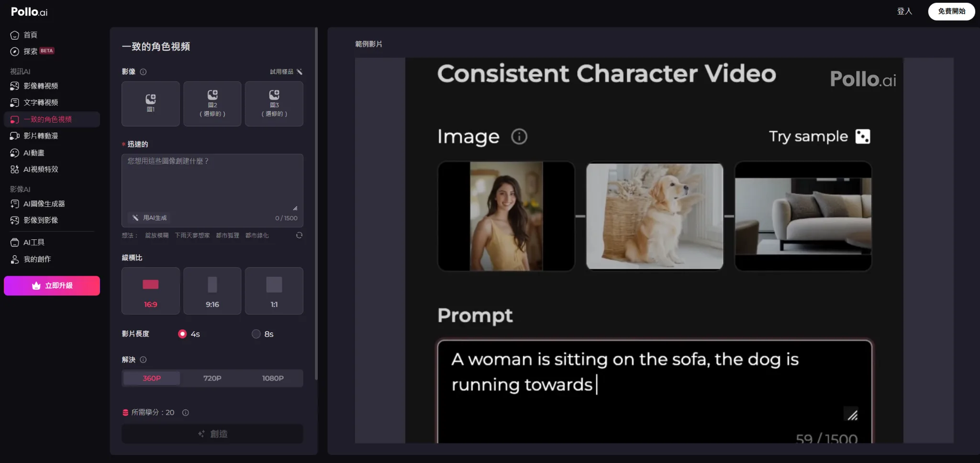Click the info icon next to 解決

pyautogui.click(x=143, y=360)
